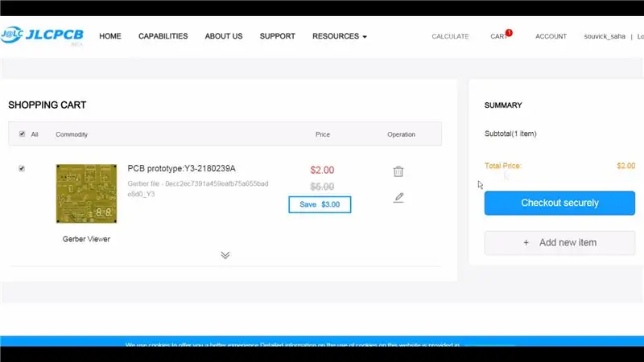Uncheck the PCB prototype item checkbox

(22, 168)
